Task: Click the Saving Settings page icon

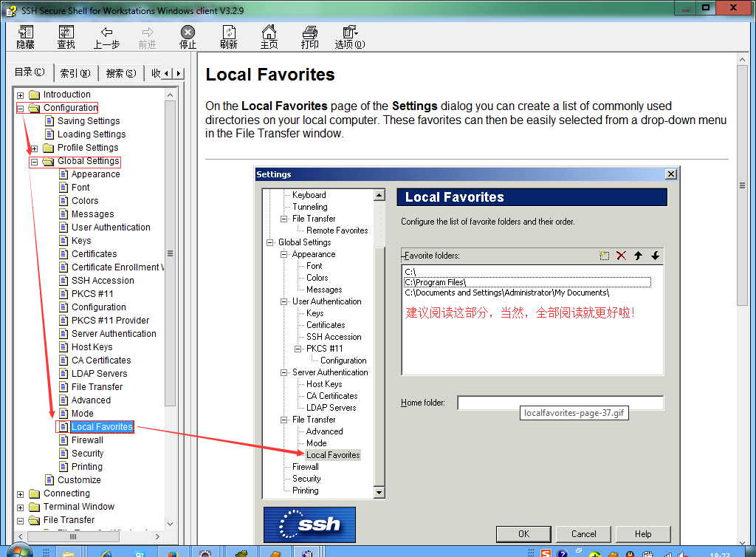Action: tap(49, 120)
